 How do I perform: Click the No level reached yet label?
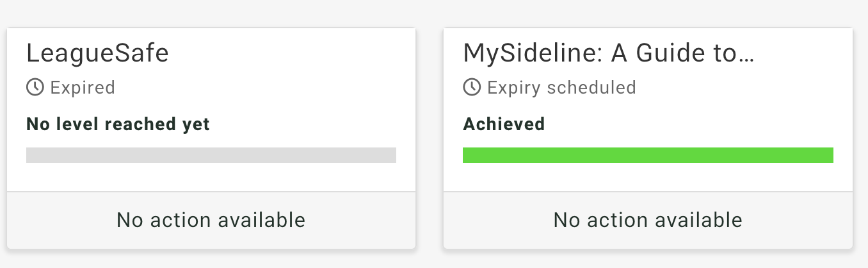point(118,124)
